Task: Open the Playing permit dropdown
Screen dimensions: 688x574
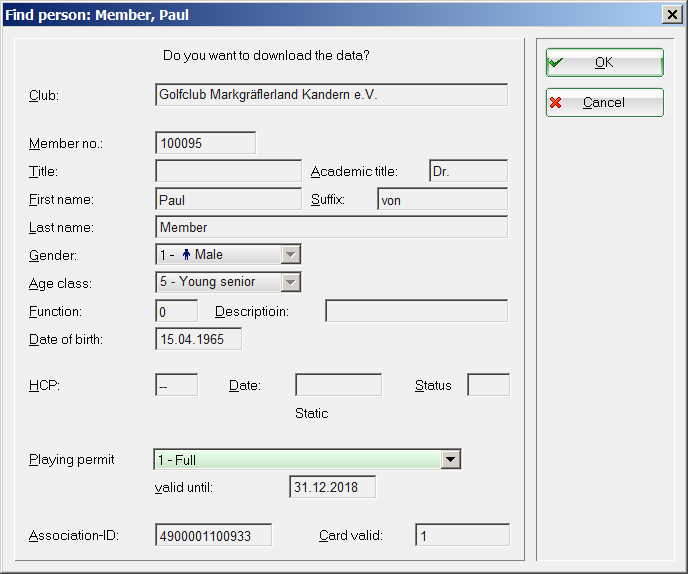Action: click(451, 460)
